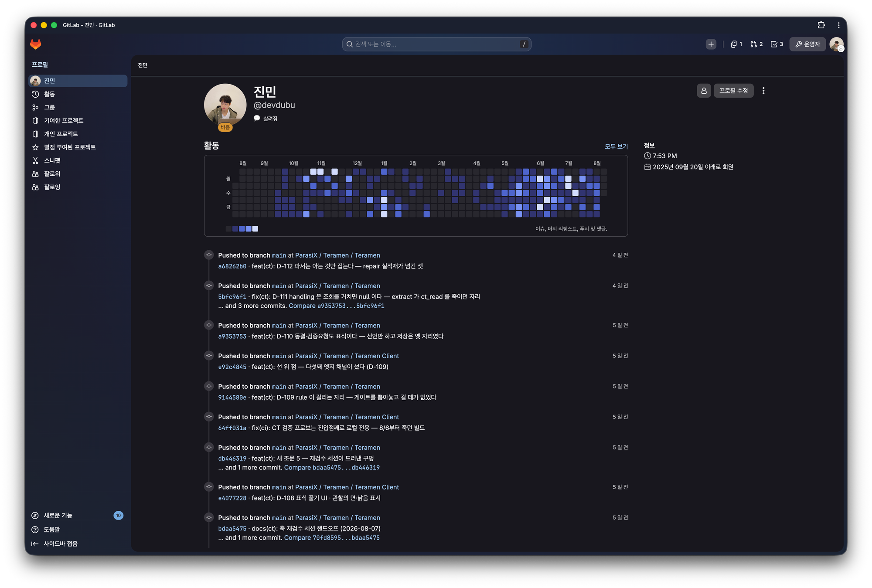Click the 7:53 PM local time

point(664,156)
